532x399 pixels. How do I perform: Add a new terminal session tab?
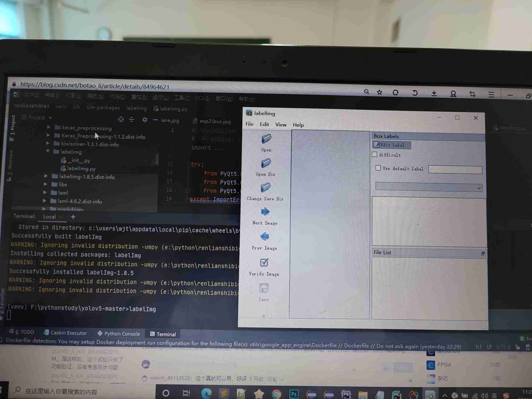point(73,217)
